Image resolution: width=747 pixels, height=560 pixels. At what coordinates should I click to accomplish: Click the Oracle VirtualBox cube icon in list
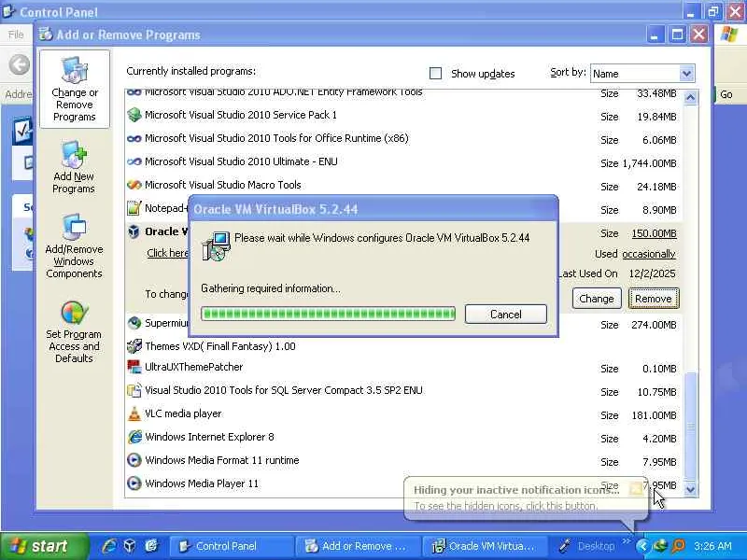134,231
